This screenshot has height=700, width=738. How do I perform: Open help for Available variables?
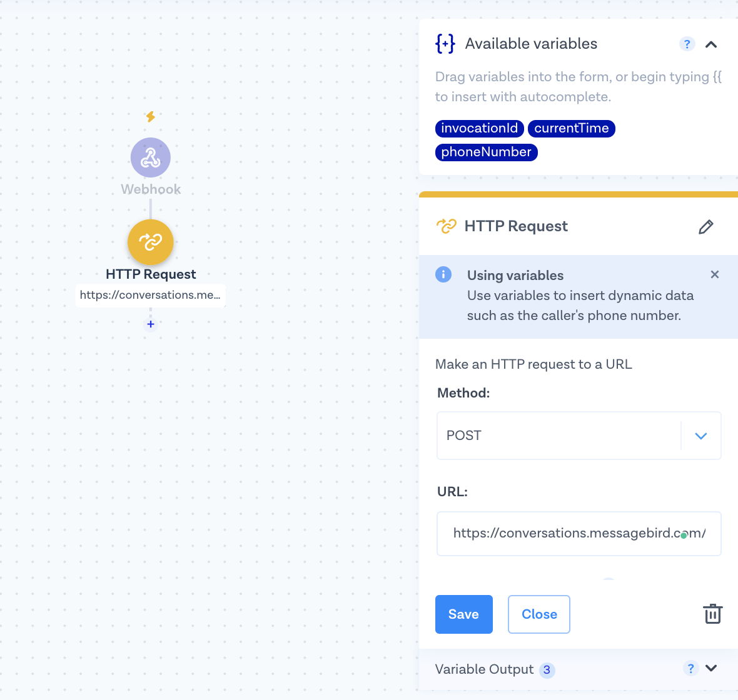(x=687, y=44)
